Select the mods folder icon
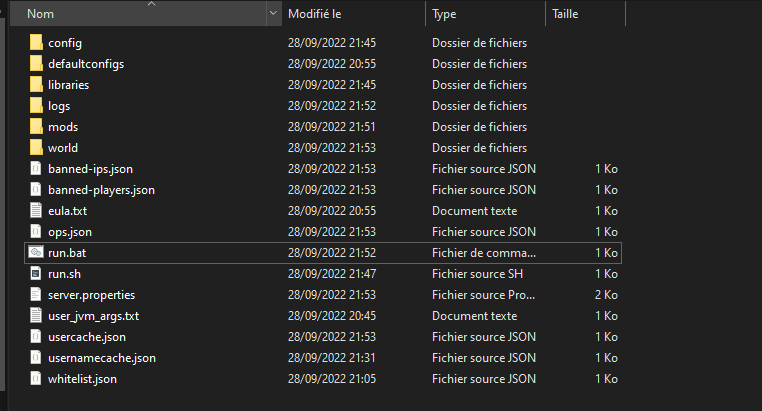 click(x=36, y=127)
